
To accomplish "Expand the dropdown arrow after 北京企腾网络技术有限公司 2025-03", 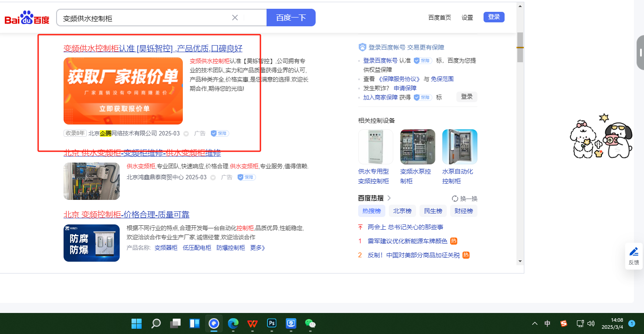I will coord(186,134).
